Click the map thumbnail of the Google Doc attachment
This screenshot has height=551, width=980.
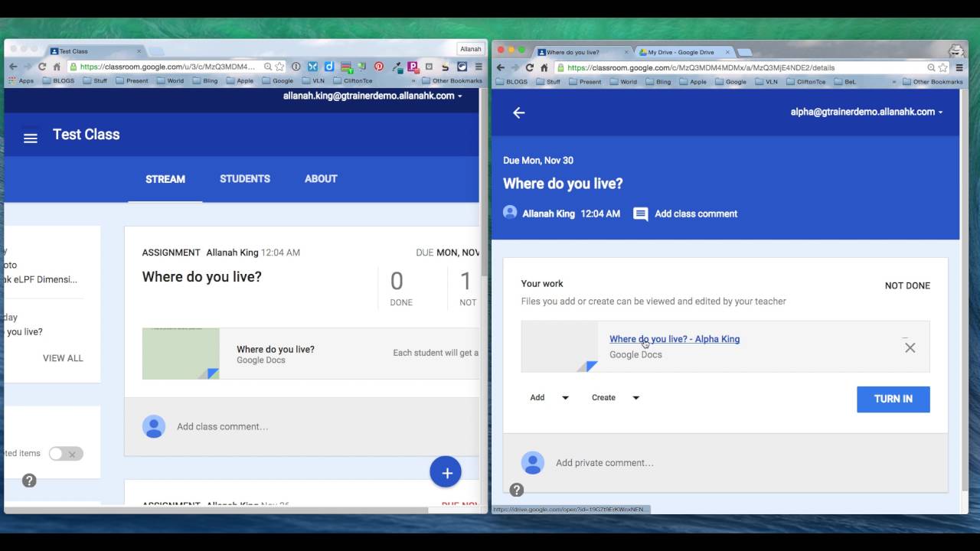181,354
